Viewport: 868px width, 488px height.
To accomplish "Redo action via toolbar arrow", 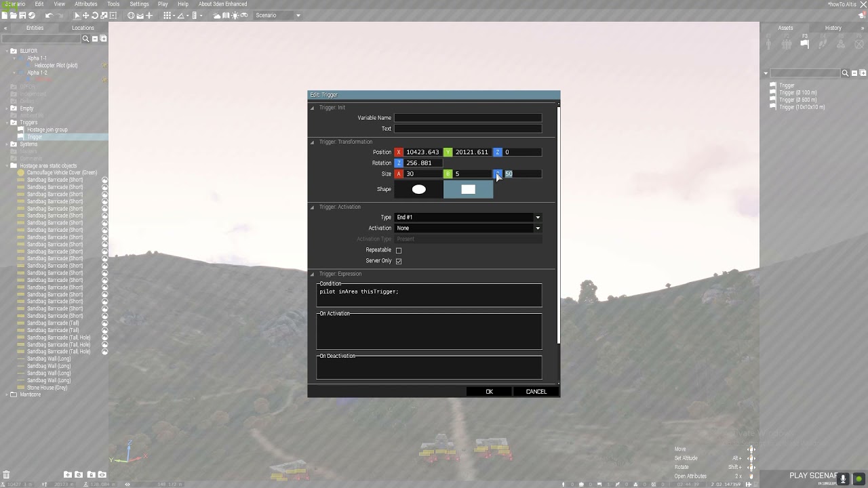I will pos(58,15).
